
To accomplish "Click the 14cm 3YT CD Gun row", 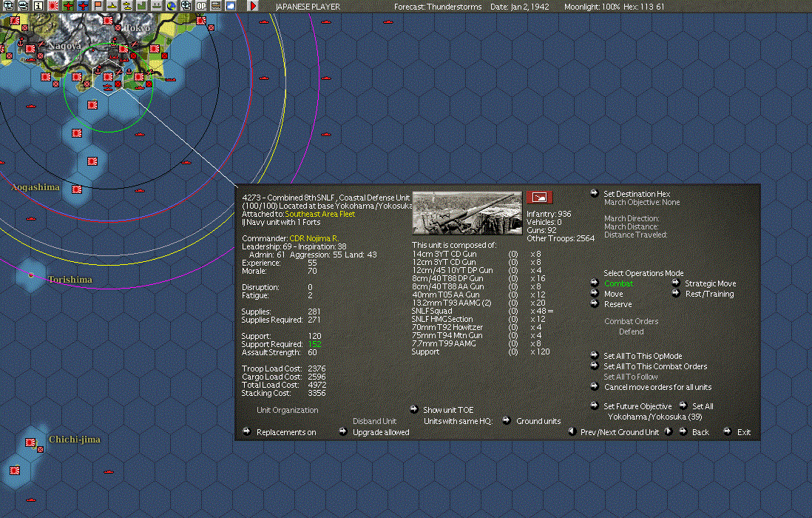I will (x=476, y=254).
